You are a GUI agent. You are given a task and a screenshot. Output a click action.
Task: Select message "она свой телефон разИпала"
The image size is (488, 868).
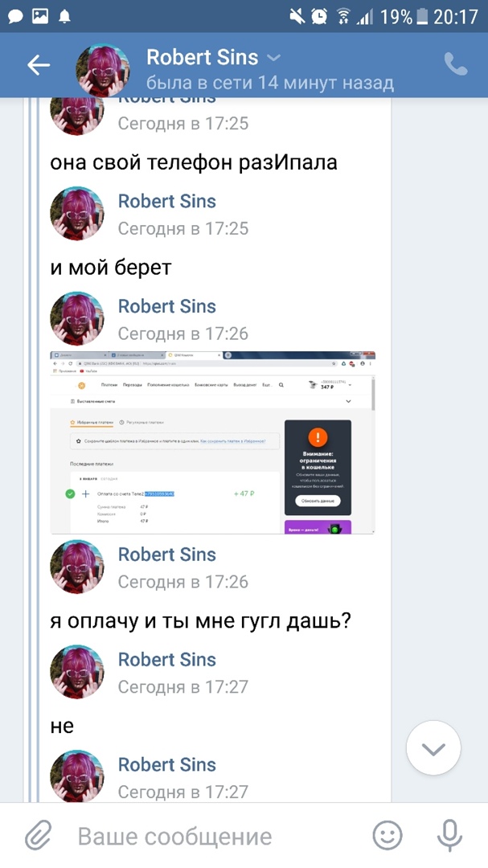[194, 162]
